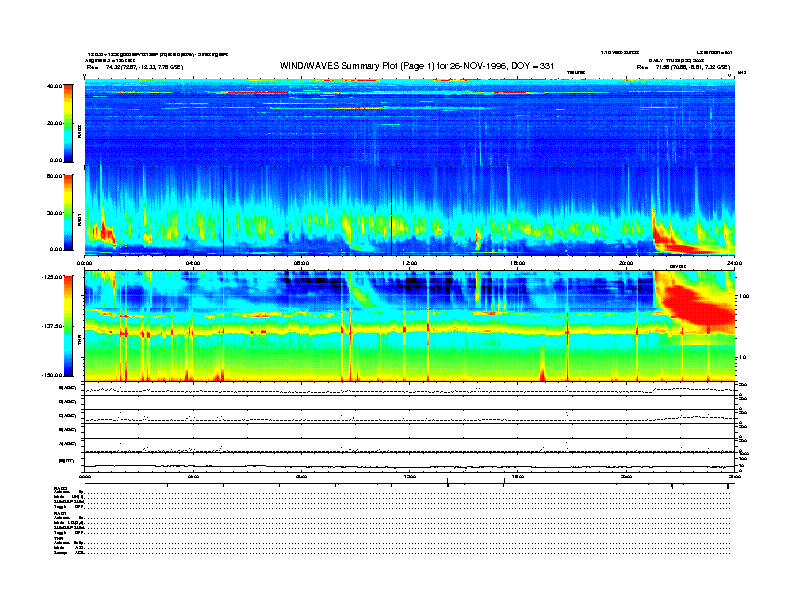Click the -137.50 value on TNR scale
Screen dimensions: 792x612
pyautogui.click(x=52, y=326)
